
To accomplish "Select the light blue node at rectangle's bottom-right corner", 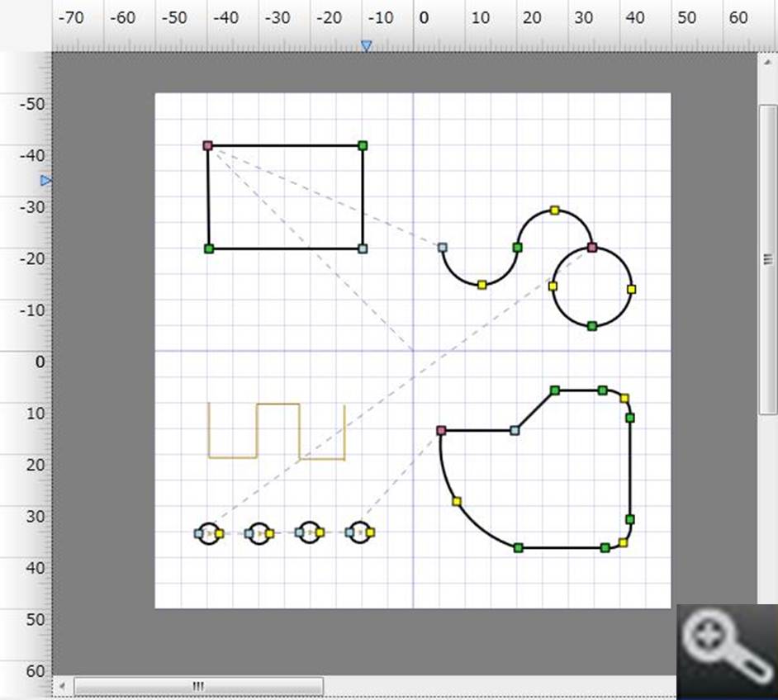I will coord(363,248).
